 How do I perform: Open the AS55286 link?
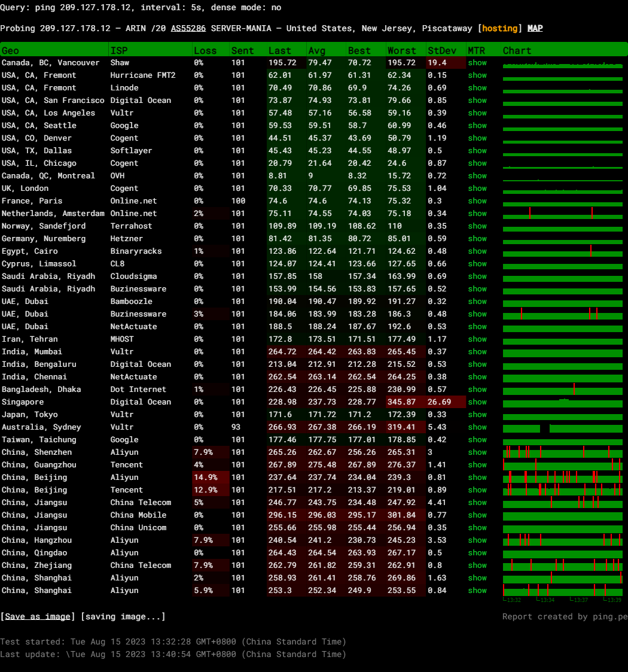(x=188, y=28)
